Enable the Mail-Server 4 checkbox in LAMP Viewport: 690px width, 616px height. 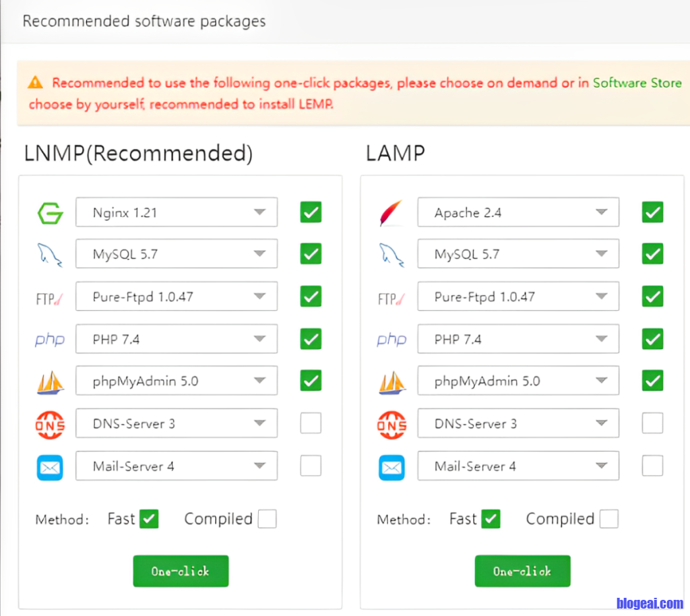point(652,466)
